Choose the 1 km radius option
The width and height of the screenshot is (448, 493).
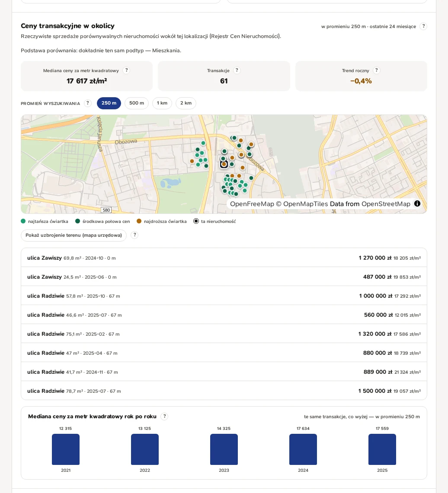point(162,103)
